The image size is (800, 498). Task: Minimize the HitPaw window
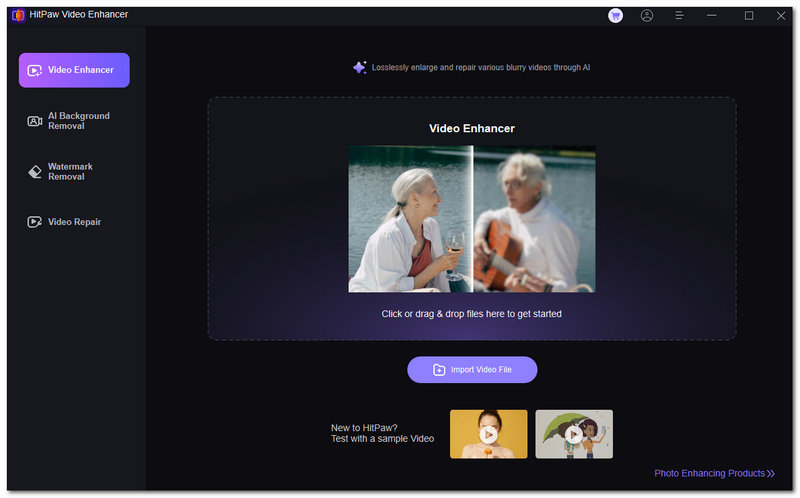(711, 16)
